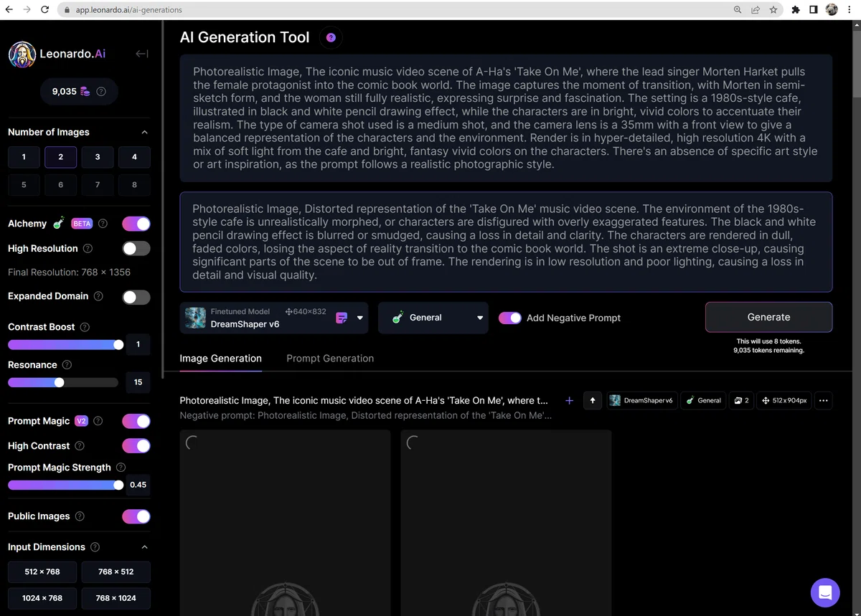Focus the negative prompt text box
861x616 pixels.
506,242
